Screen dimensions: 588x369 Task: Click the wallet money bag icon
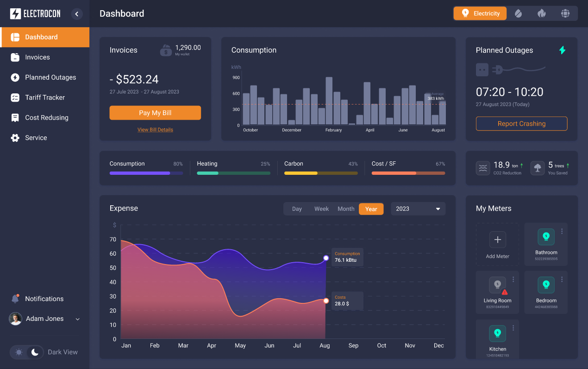coord(166,50)
